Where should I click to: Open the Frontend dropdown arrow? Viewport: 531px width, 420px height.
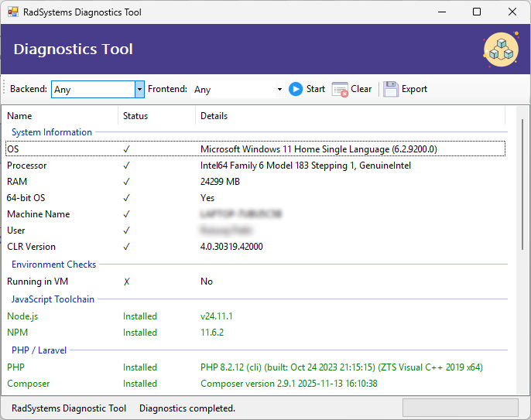[279, 90]
